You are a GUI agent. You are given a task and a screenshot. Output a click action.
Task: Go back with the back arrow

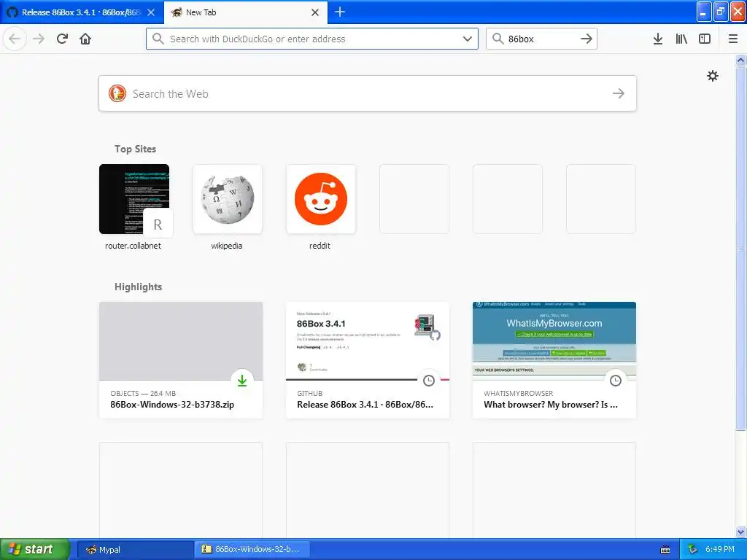pyautogui.click(x=15, y=39)
